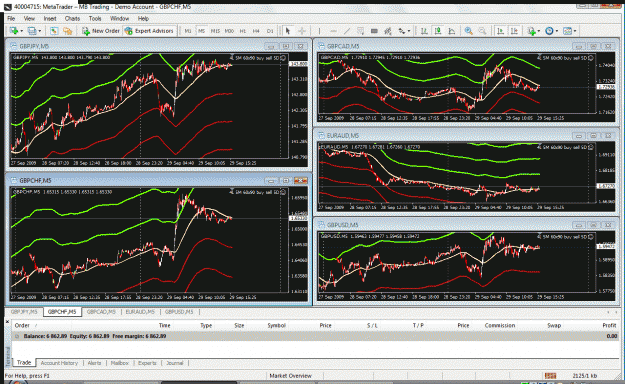Sort trades by the Profit column
The width and height of the screenshot is (625, 384).
609,325
